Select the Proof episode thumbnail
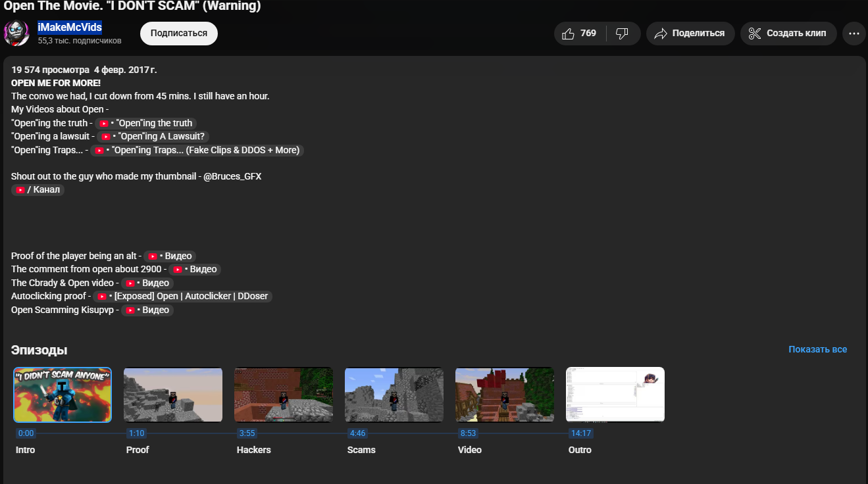 point(173,395)
